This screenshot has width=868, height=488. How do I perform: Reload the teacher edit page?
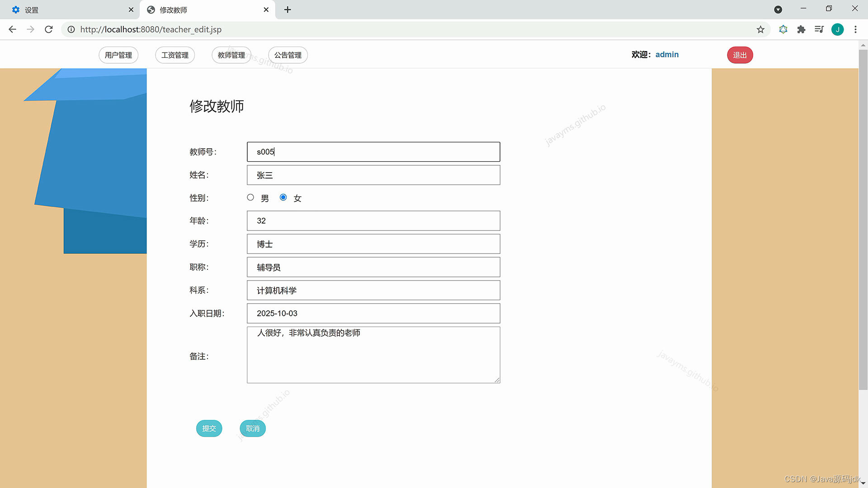point(49,29)
